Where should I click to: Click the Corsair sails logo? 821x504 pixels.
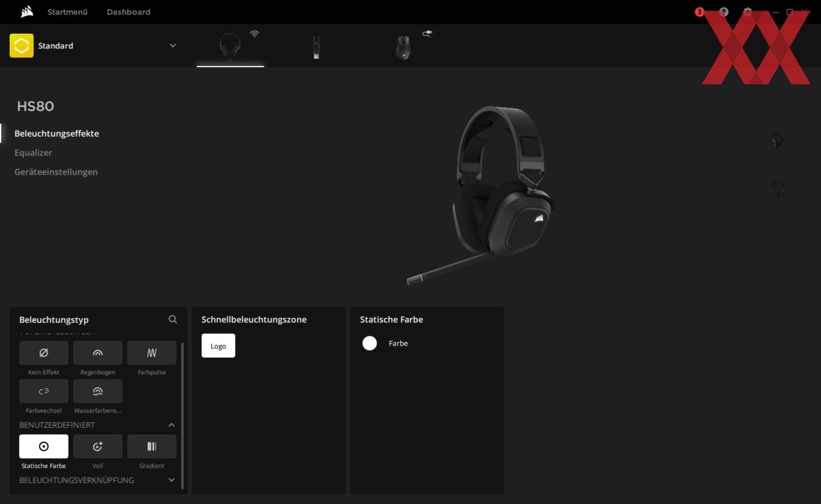(x=27, y=11)
